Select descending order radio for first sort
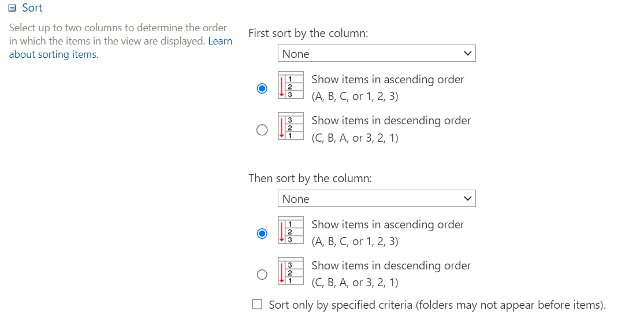This screenshot has width=644, height=322. 262,129
